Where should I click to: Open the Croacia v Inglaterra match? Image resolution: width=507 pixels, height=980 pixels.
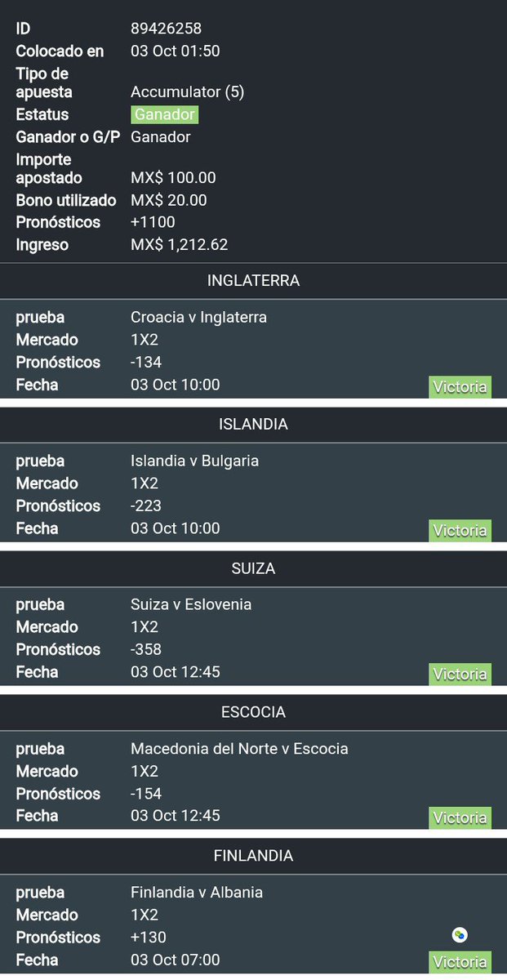tap(198, 317)
